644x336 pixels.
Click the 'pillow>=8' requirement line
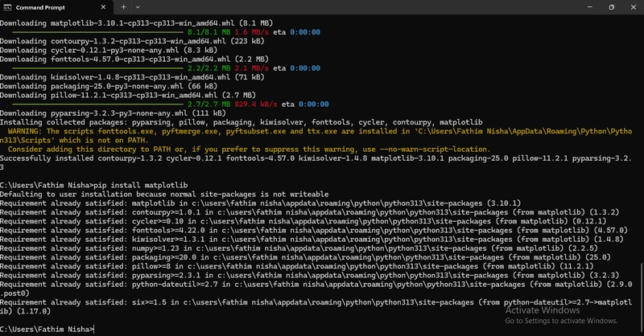(296, 267)
